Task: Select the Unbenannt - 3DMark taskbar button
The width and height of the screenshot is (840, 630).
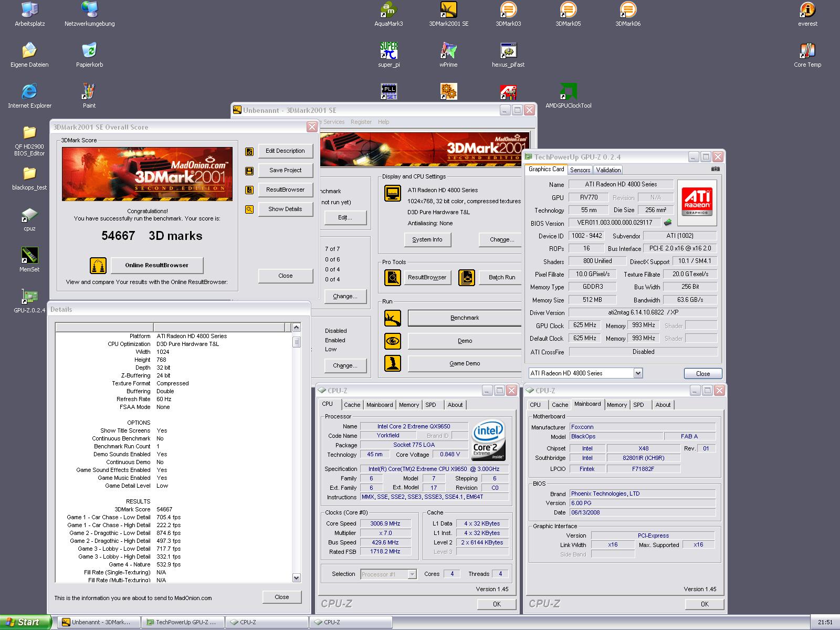Action: [x=99, y=622]
